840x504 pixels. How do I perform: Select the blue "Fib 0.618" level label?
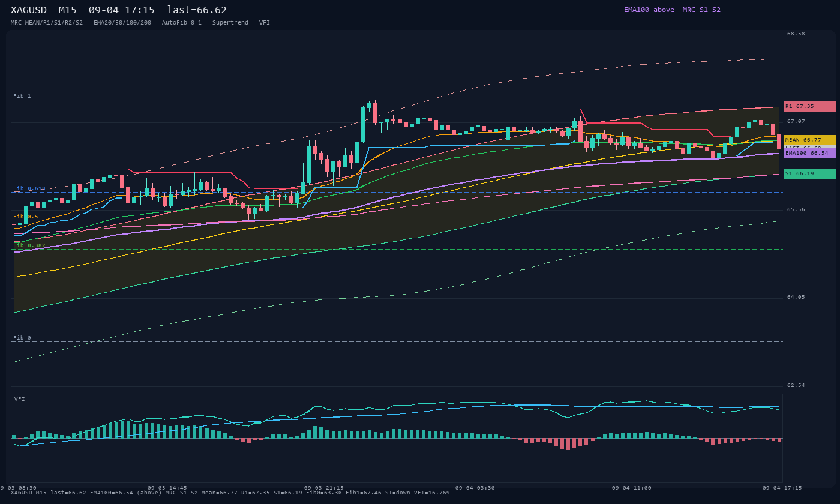click(29, 188)
